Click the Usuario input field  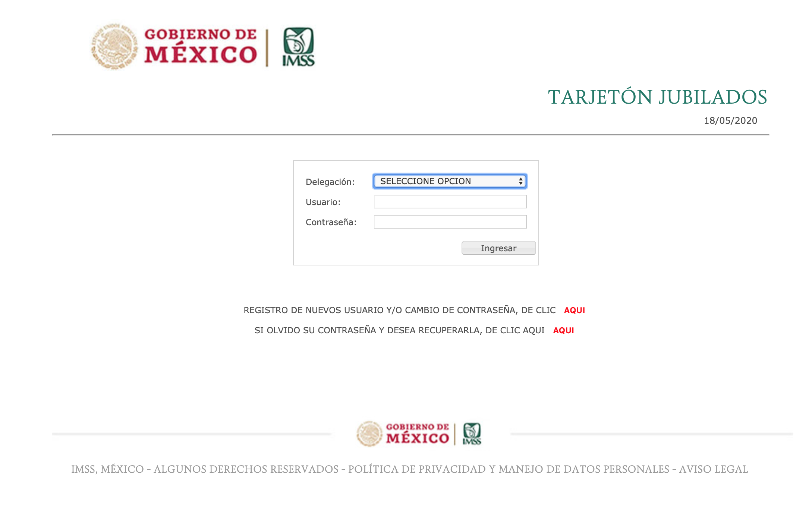[450, 202]
